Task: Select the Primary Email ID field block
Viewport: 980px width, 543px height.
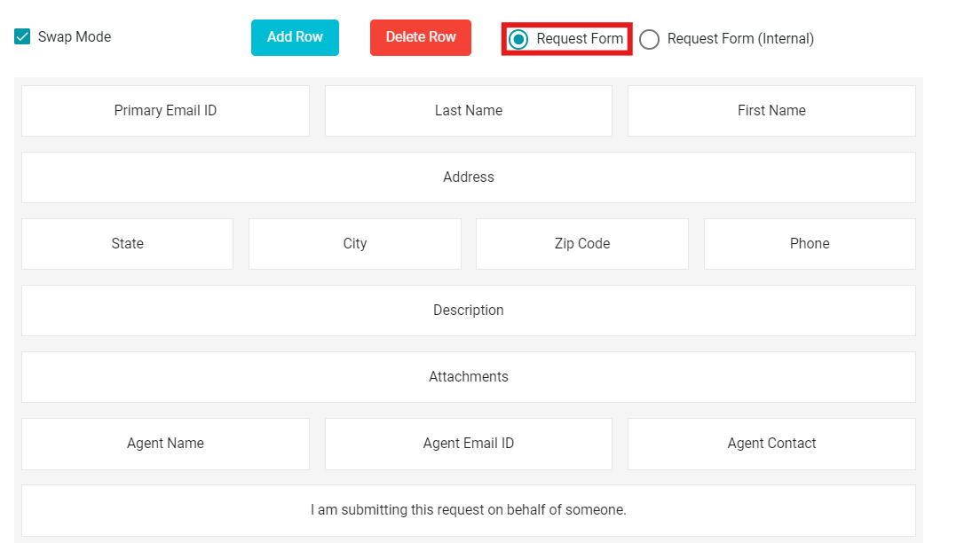Action: (x=166, y=111)
